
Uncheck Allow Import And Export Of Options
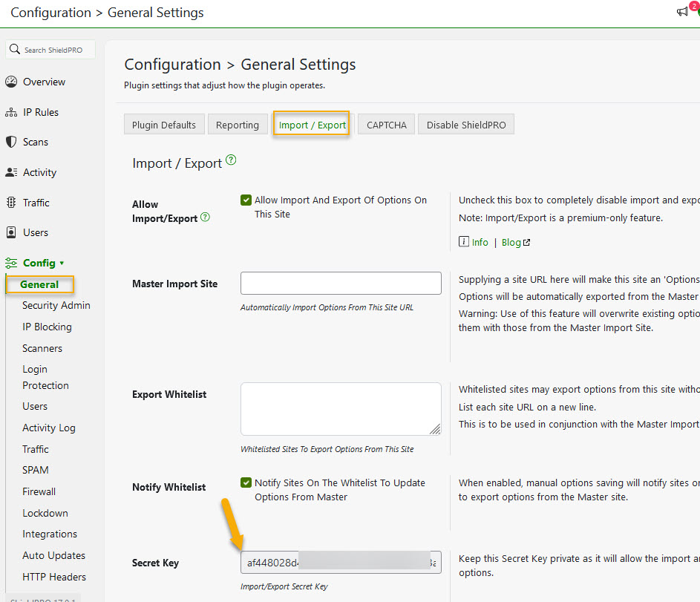coord(246,200)
